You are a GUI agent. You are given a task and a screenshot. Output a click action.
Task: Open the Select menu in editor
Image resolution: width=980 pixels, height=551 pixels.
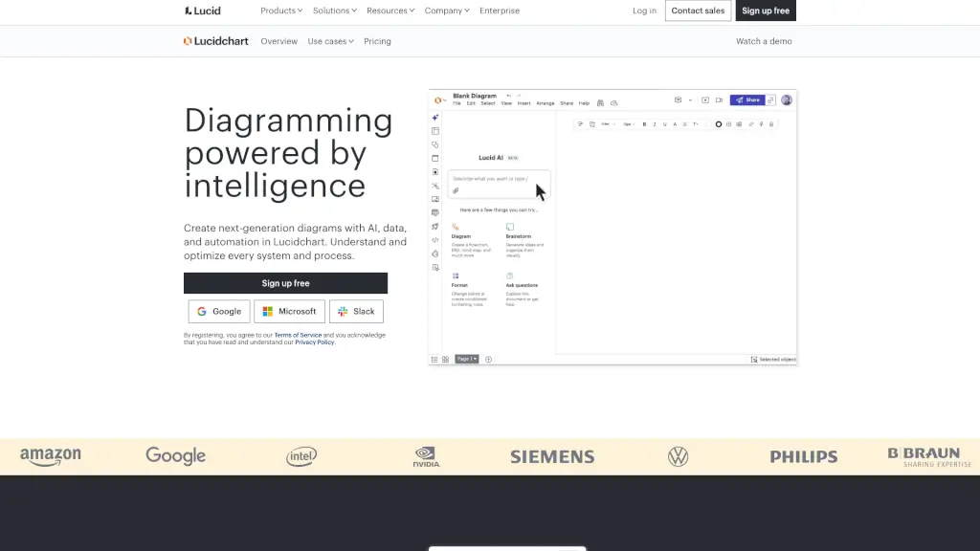tap(487, 103)
